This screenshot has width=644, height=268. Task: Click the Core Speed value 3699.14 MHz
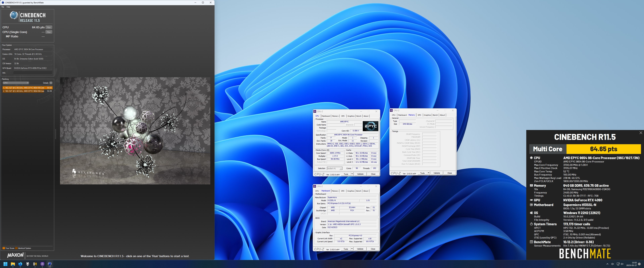(x=335, y=153)
